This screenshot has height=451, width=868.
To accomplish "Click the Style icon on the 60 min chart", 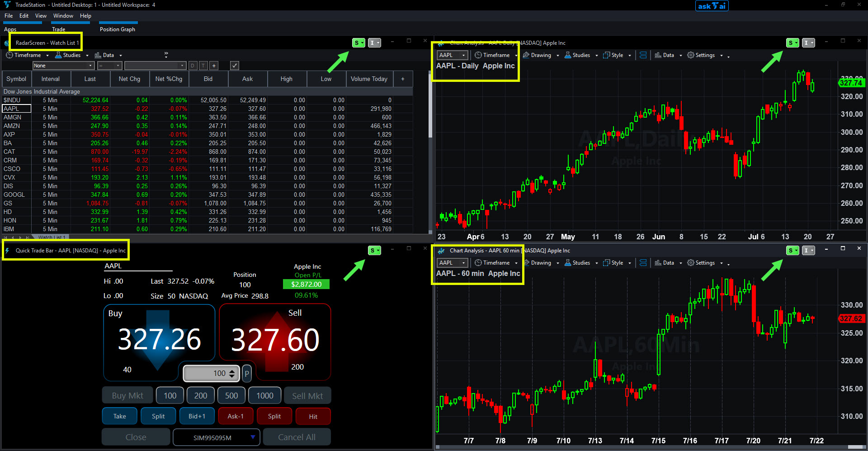I will click(x=607, y=263).
